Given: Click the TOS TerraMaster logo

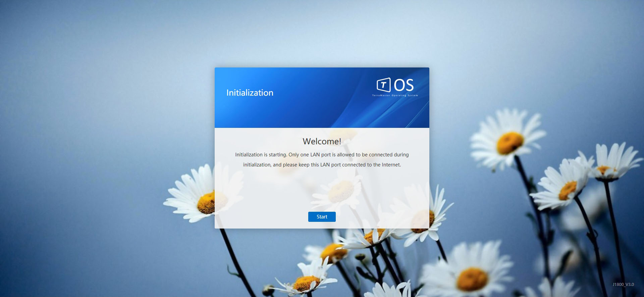Looking at the screenshot, I should click(x=395, y=87).
